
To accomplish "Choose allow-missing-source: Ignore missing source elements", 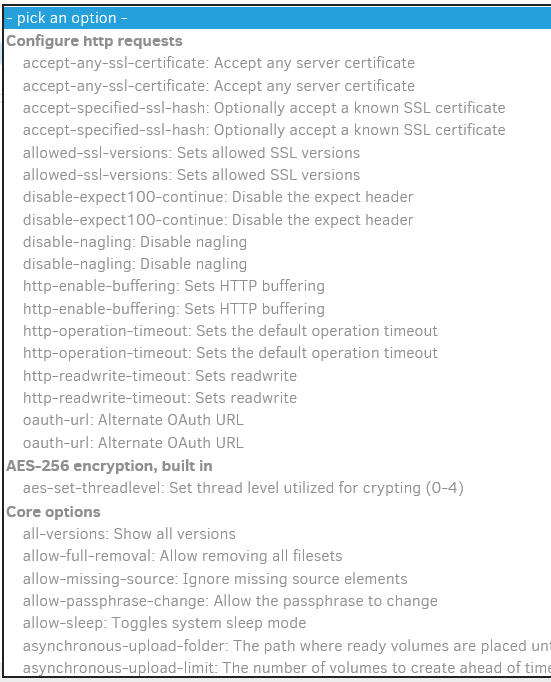I will point(277,579).
